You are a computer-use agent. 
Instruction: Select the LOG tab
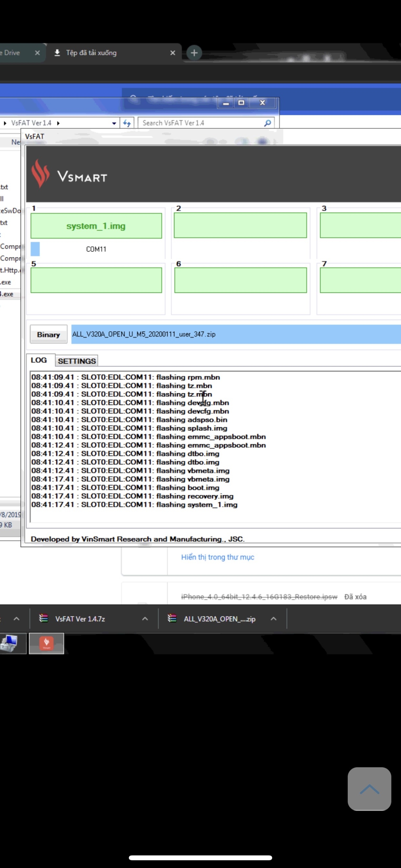coord(39,360)
